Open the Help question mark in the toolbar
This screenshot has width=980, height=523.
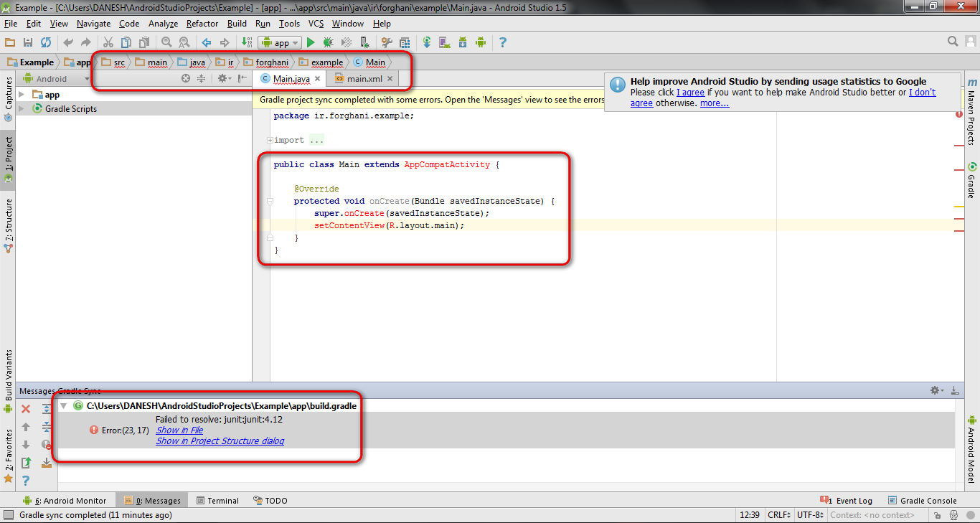[x=502, y=43]
